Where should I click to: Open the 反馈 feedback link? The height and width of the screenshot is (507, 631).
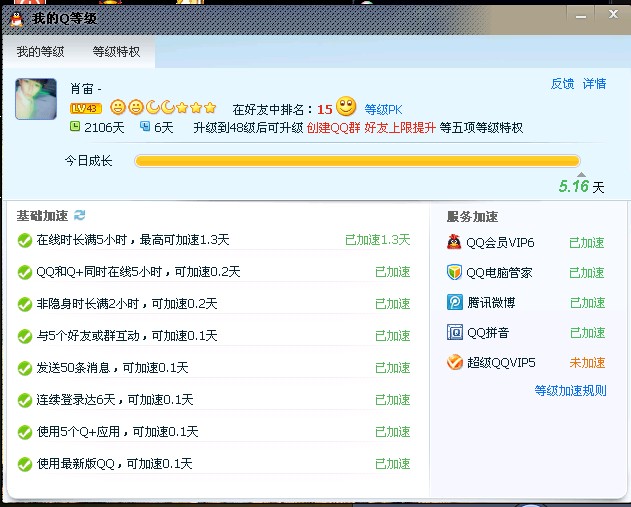pyautogui.click(x=562, y=84)
